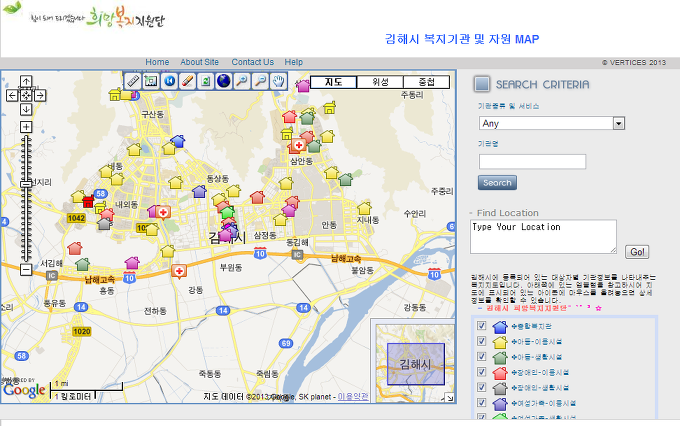Uncheck the 여성가족-이용시설 layer checkbox
The image size is (680, 426).
pyautogui.click(x=481, y=403)
